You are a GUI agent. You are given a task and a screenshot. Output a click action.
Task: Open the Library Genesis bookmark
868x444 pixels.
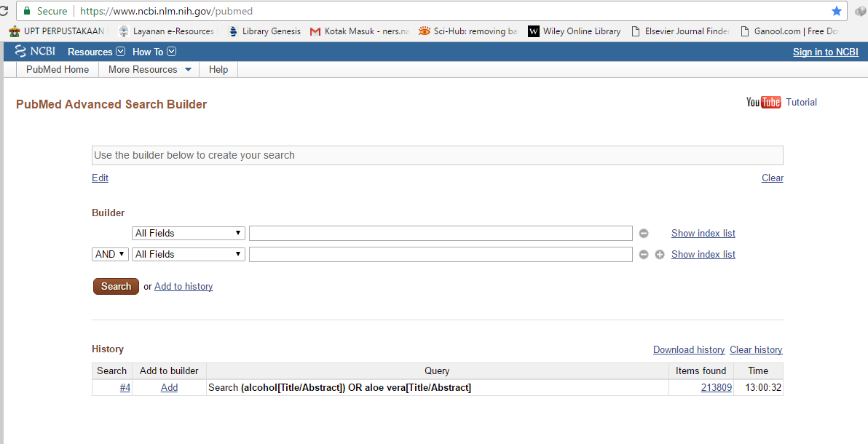tap(264, 31)
